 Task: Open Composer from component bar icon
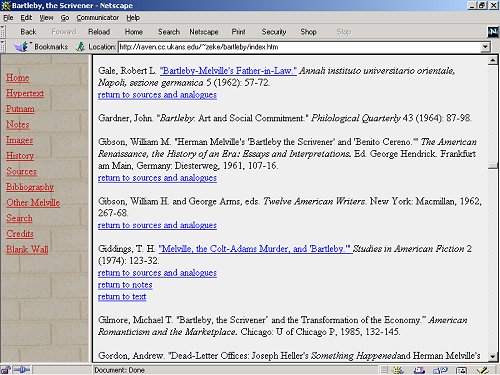(x=483, y=370)
